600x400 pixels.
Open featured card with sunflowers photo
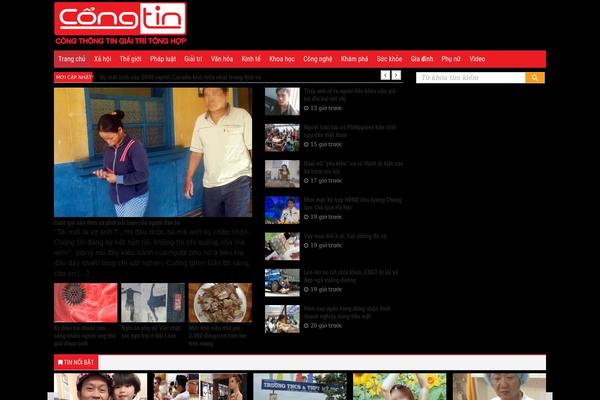[399, 387]
